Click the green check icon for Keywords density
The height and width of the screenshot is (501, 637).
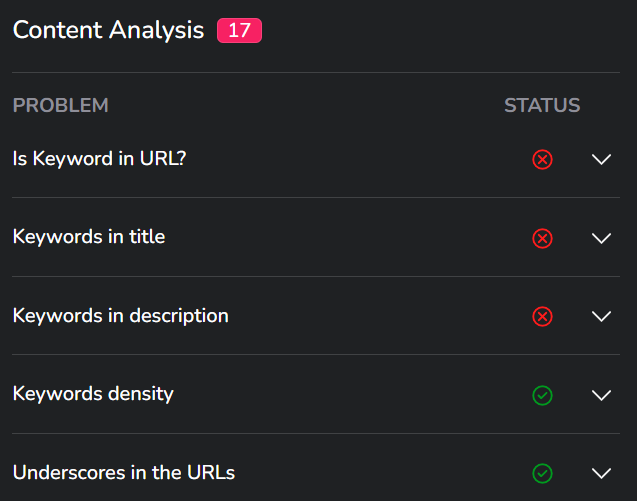(x=542, y=395)
